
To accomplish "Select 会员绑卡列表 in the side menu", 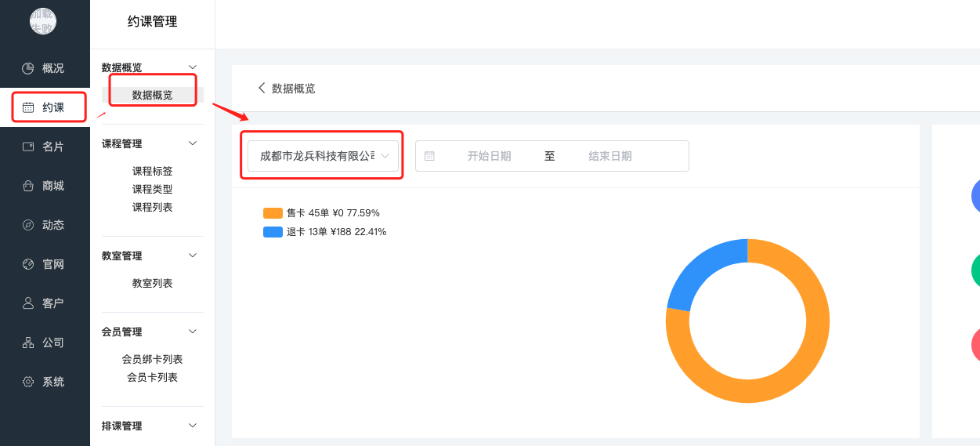I will [152, 359].
